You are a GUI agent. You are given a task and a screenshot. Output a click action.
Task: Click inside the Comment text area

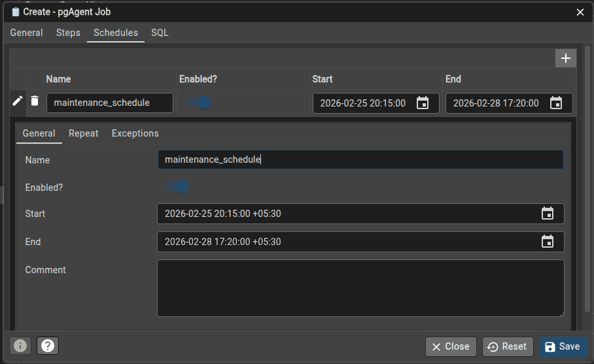[x=360, y=288]
